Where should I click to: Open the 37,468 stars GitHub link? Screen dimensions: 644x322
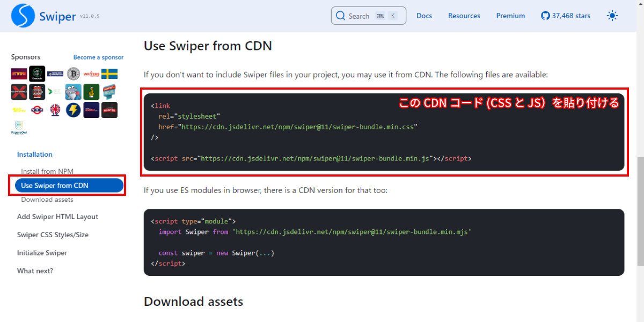[566, 16]
